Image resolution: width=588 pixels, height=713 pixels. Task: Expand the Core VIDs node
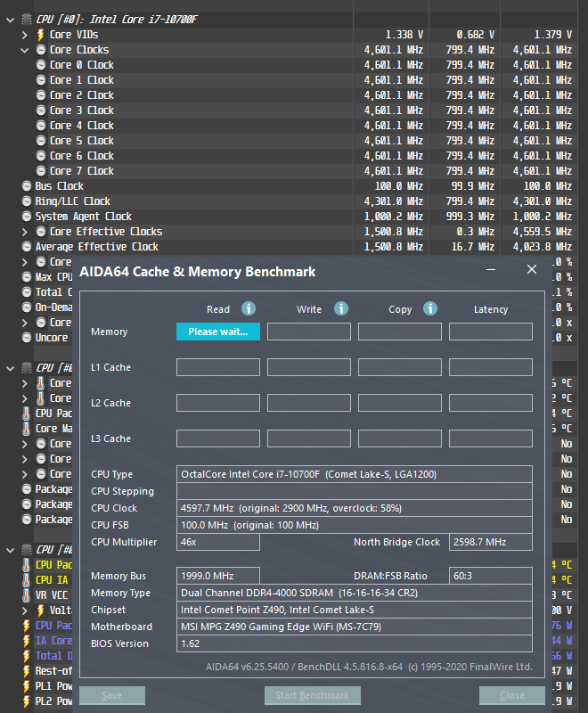[x=25, y=35]
